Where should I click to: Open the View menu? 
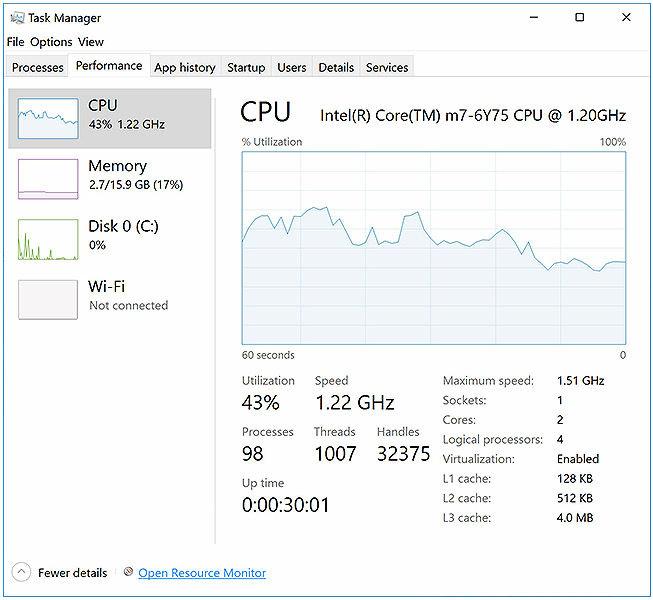pyautogui.click(x=91, y=42)
